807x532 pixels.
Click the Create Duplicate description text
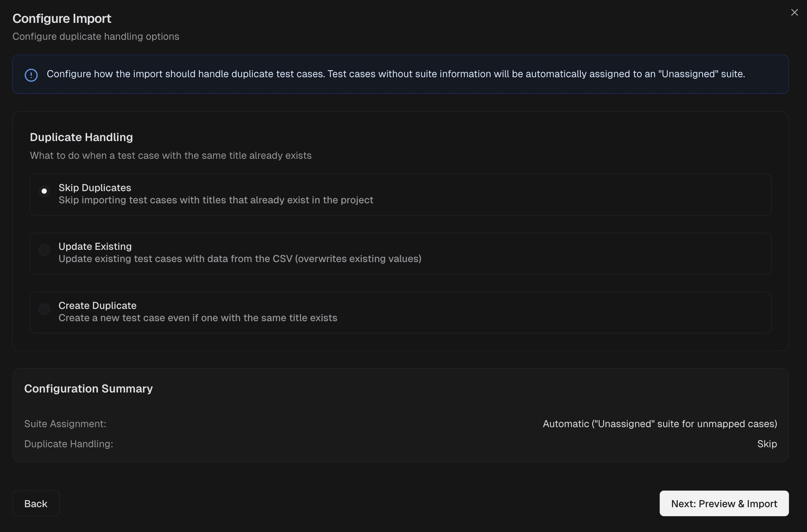(198, 318)
